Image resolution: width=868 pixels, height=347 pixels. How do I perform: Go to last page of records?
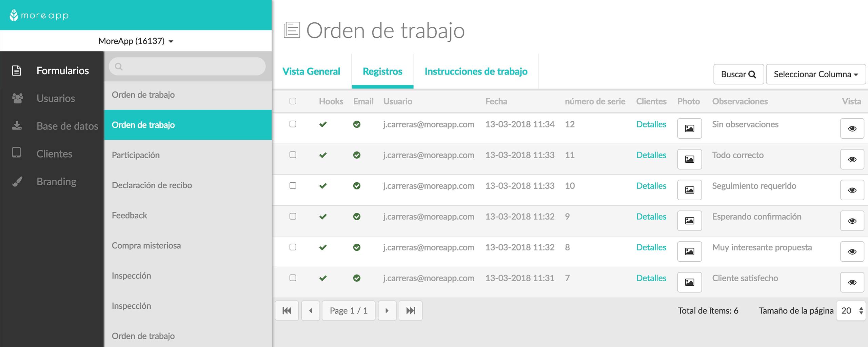[411, 310]
